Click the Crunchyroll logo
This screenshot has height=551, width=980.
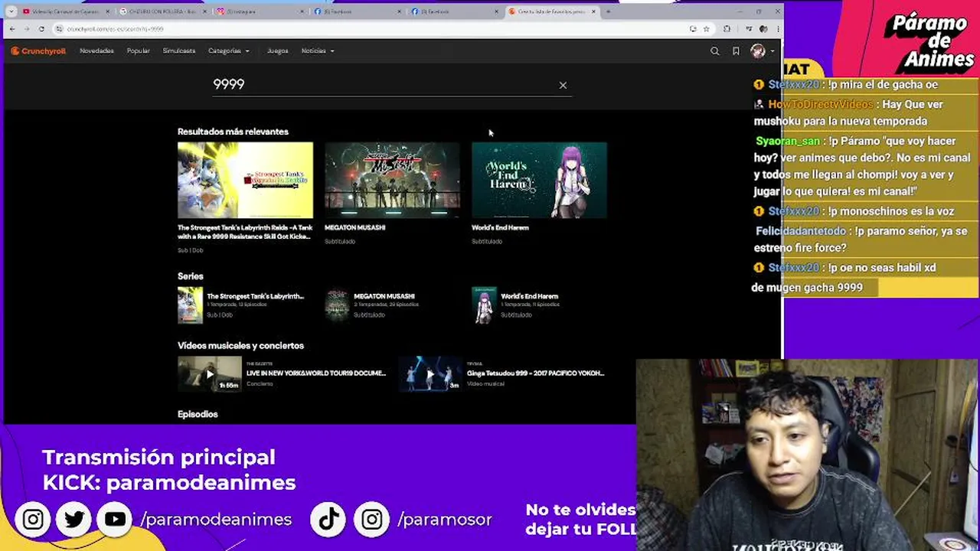click(38, 51)
